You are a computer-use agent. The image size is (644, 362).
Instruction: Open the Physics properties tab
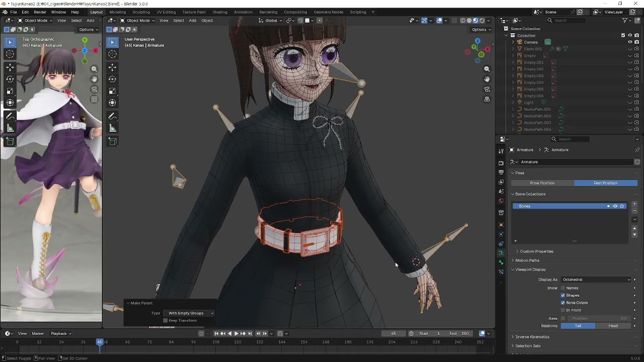click(x=501, y=234)
